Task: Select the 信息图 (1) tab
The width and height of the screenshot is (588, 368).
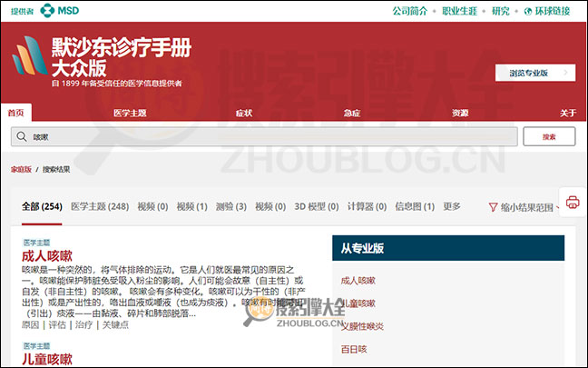Action: click(415, 206)
